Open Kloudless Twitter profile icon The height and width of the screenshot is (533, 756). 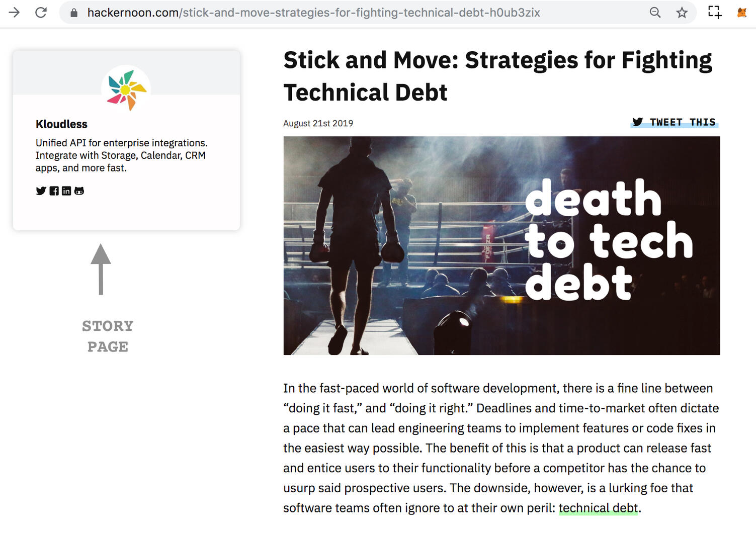(x=41, y=191)
